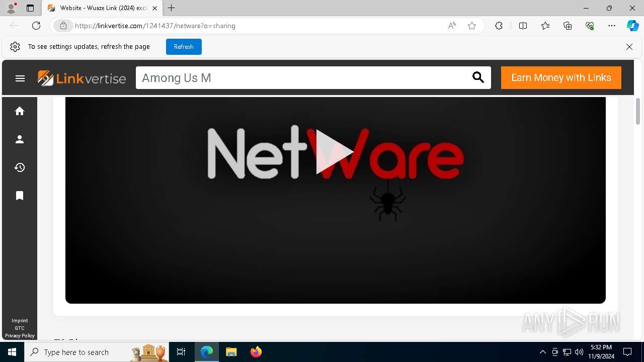Open the Linkvertise hamburger menu

[x=20, y=78]
